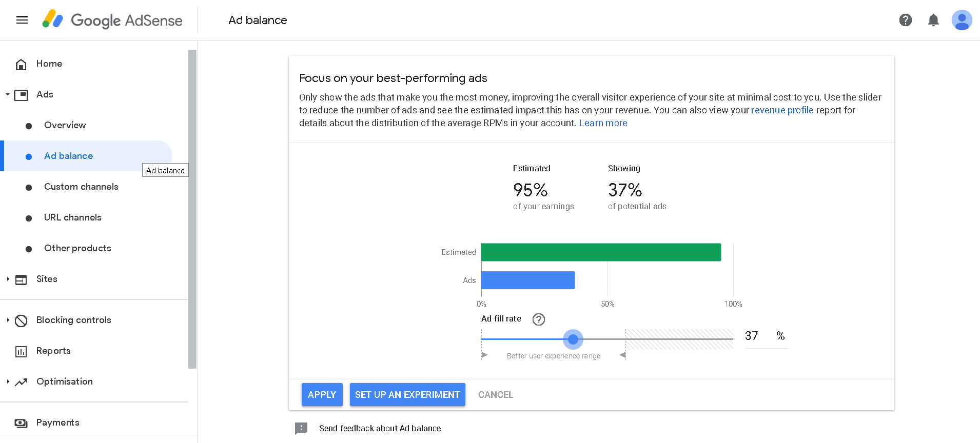Click SET UP AN EXPERIMENT button

pyautogui.click(x=407, y=395)
